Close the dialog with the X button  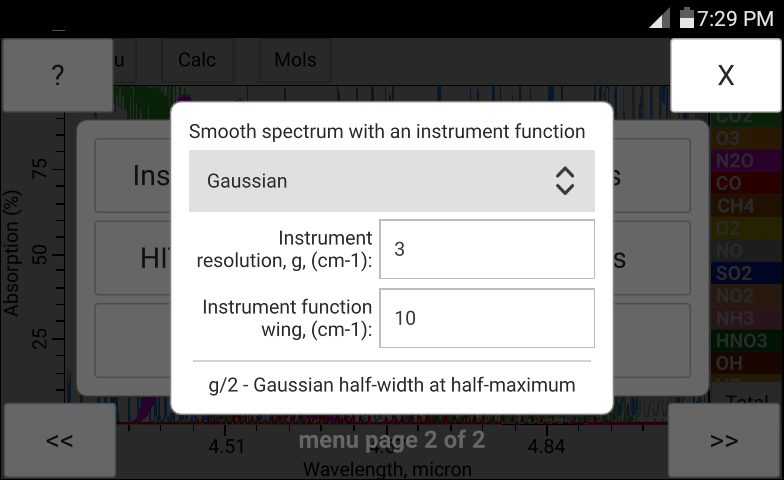click(726, 76)
